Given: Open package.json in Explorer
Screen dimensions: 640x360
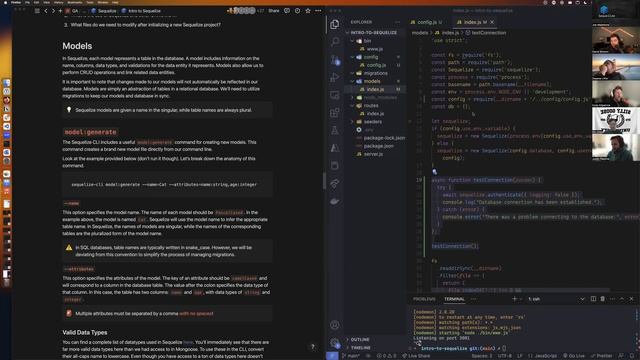Looking at the screenshot, I should point(378,146).
